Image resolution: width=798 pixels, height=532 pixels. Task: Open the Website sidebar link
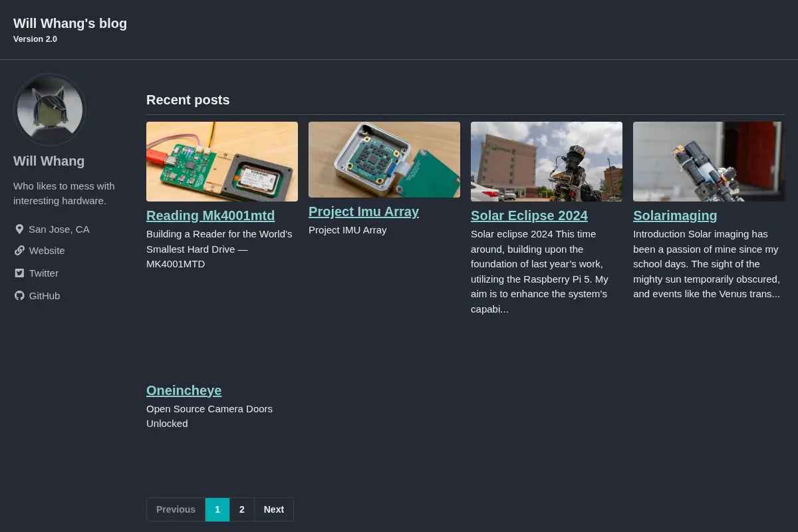pos(47,251)
